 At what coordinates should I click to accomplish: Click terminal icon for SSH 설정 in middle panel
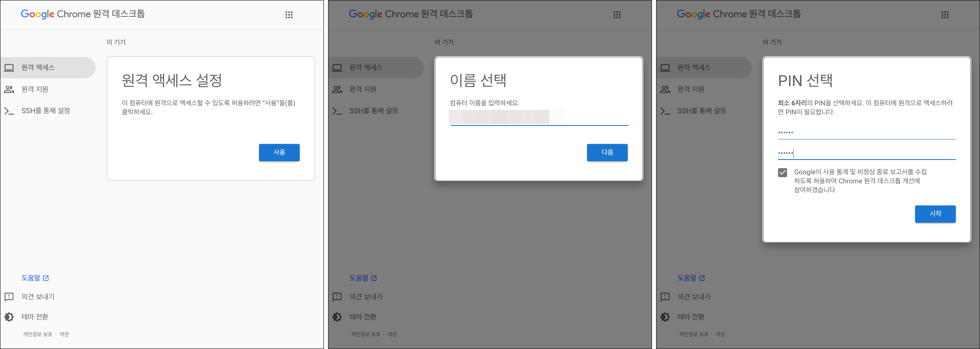tap(337, 111)
